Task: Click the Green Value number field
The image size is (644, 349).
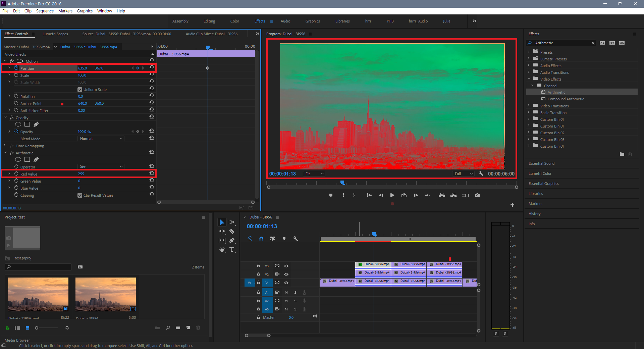Action: [x=79, y=181]
